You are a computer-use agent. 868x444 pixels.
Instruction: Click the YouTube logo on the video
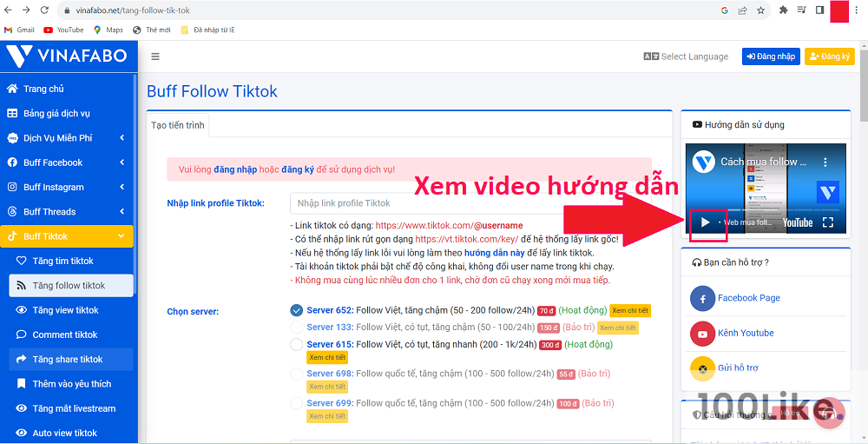coord(798,222)
